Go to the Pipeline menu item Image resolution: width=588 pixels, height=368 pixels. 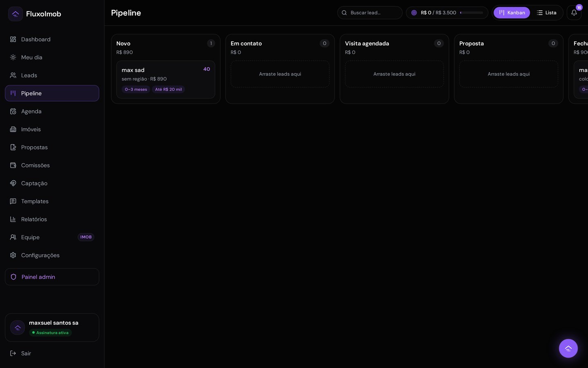point(52,93)
